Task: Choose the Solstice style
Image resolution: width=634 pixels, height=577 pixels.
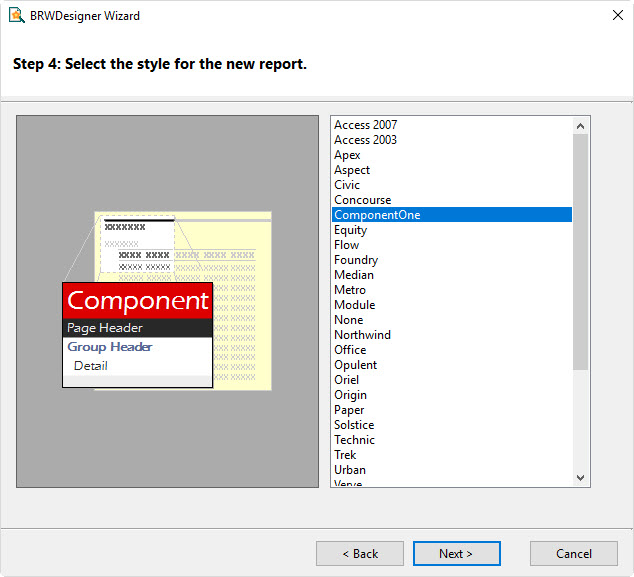Action: 452,424
